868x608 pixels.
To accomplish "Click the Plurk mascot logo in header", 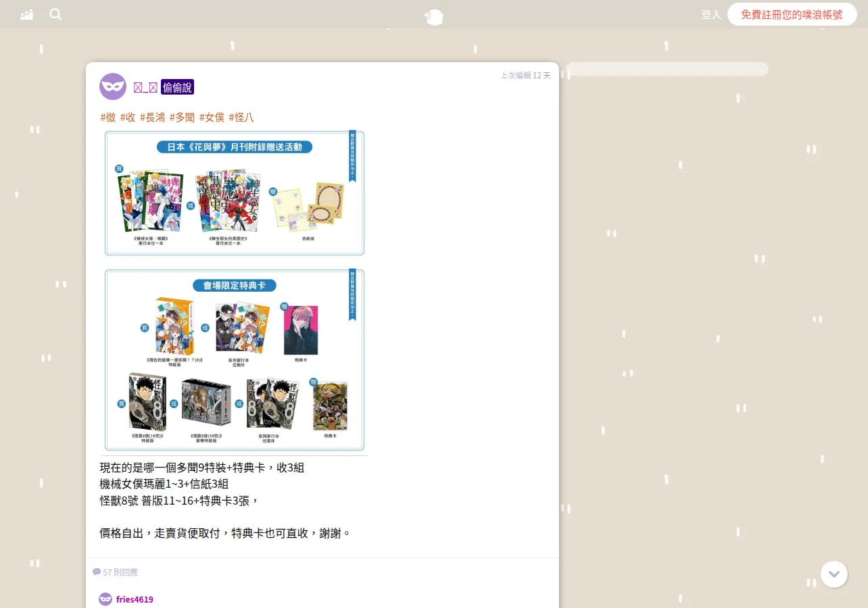I will 434,17.
